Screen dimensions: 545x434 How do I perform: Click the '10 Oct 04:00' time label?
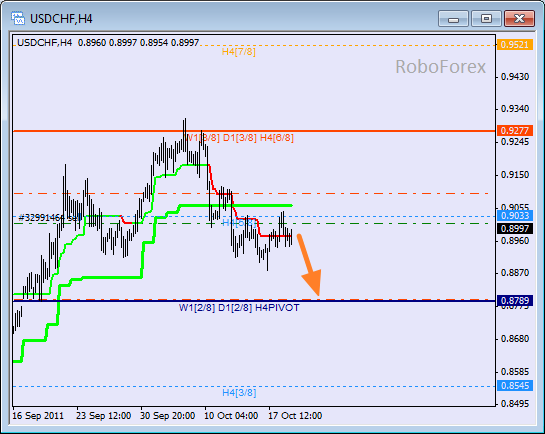coord(231,416)
